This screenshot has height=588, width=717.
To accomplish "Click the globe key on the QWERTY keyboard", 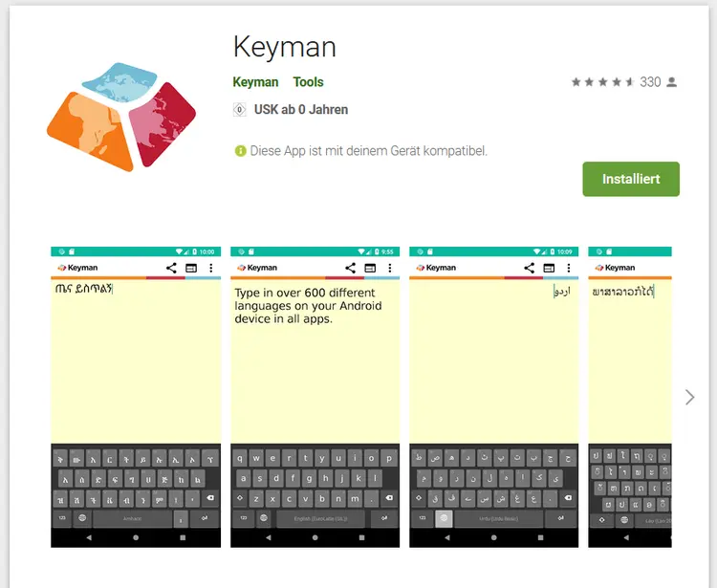I will [x=262, y=518].
